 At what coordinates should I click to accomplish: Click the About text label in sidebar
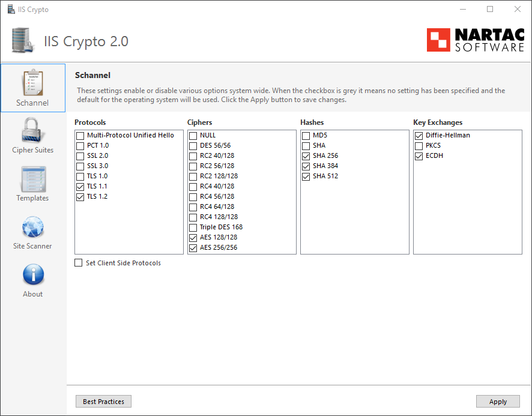click(32, 294)
